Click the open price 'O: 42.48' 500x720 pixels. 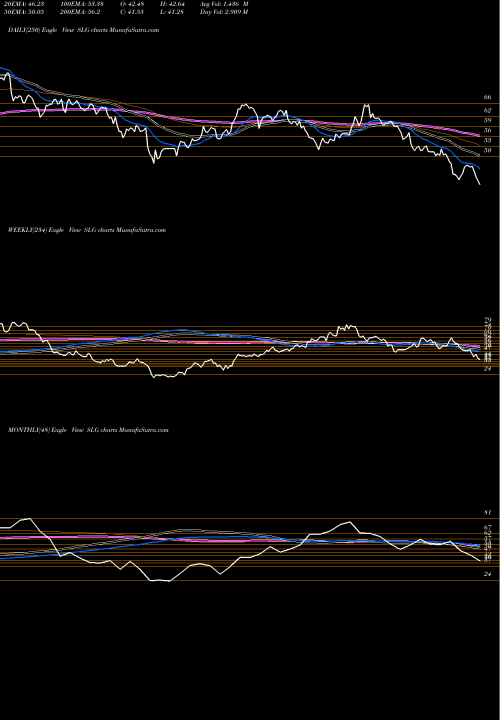pos(132,4)
